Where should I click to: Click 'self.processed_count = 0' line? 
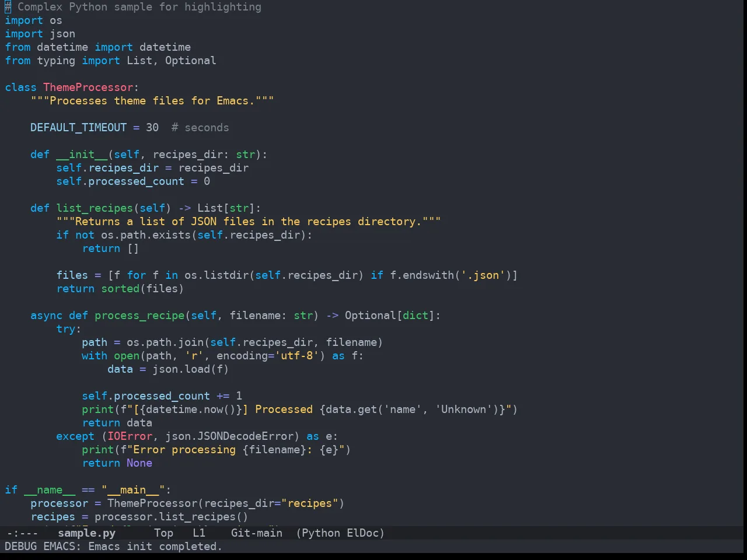[x=133, y=181]
